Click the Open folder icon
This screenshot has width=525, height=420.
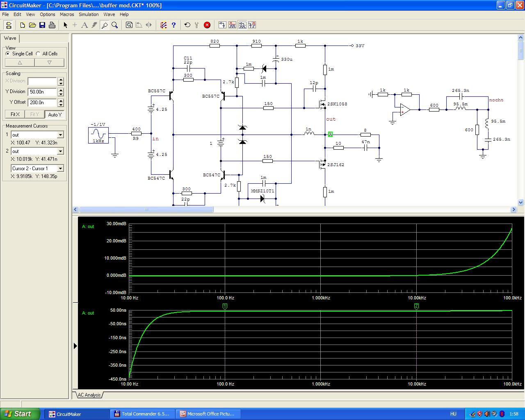(x=32, y=25)
